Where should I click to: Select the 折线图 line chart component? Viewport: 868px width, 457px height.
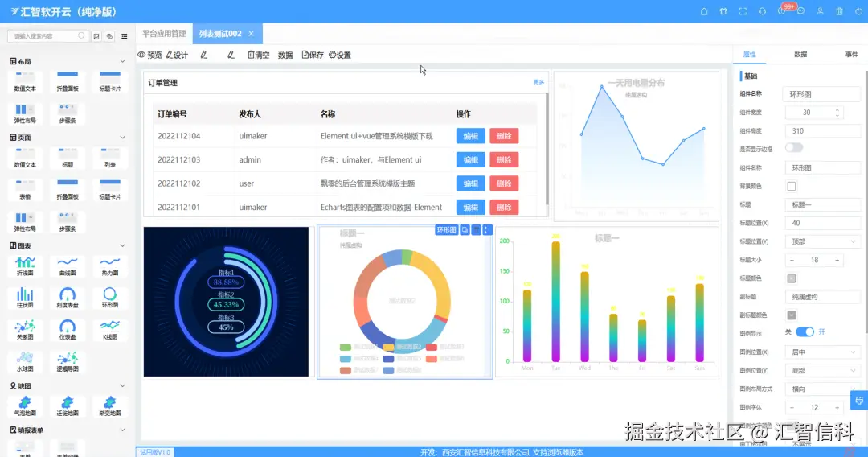[x=25, y=266]
